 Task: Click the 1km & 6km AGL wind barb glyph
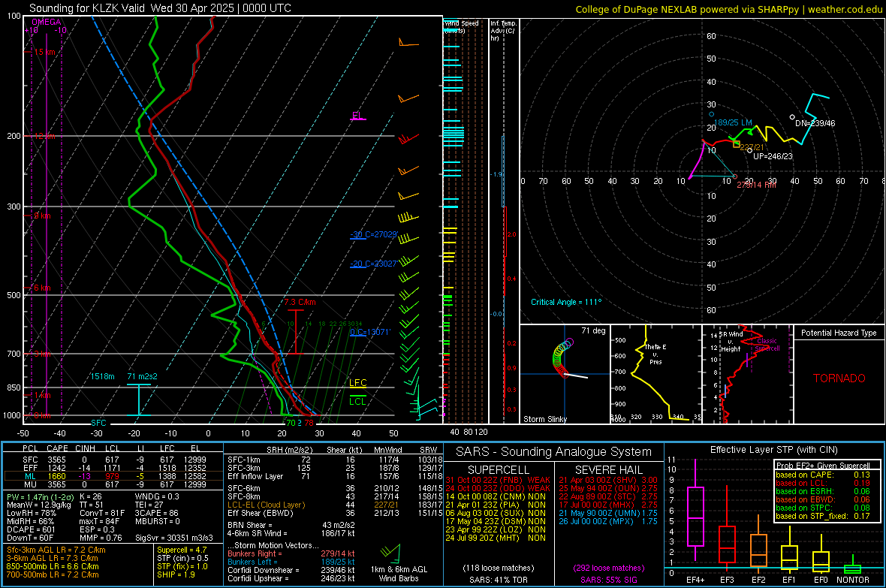tap(390, 553)
